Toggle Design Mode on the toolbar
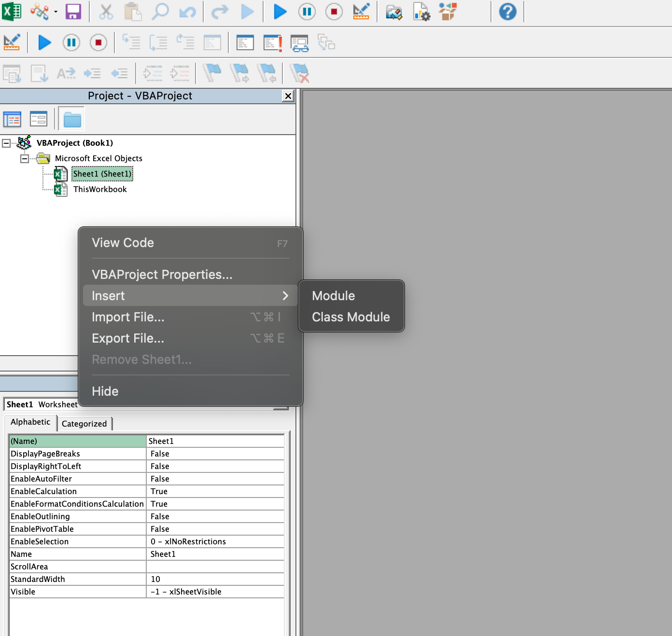The image size is (672, 636). click(361, 12)
